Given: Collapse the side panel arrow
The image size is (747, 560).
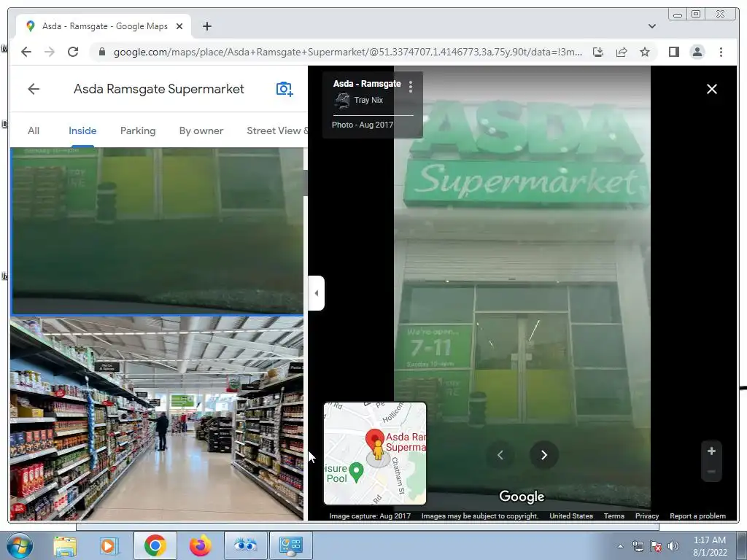Looking at the screenshot, I should [x=317, y=293].
